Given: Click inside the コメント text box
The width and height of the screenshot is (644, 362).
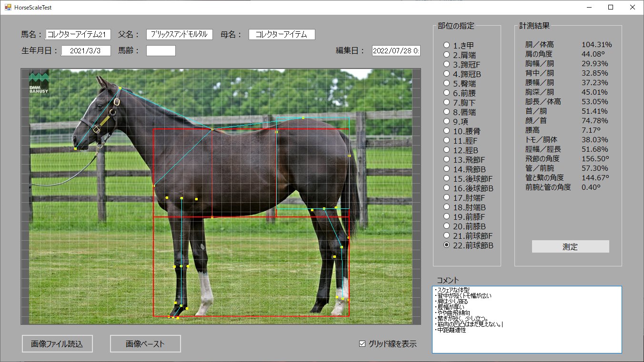Looking at the screenshot, I should [527, 320].
